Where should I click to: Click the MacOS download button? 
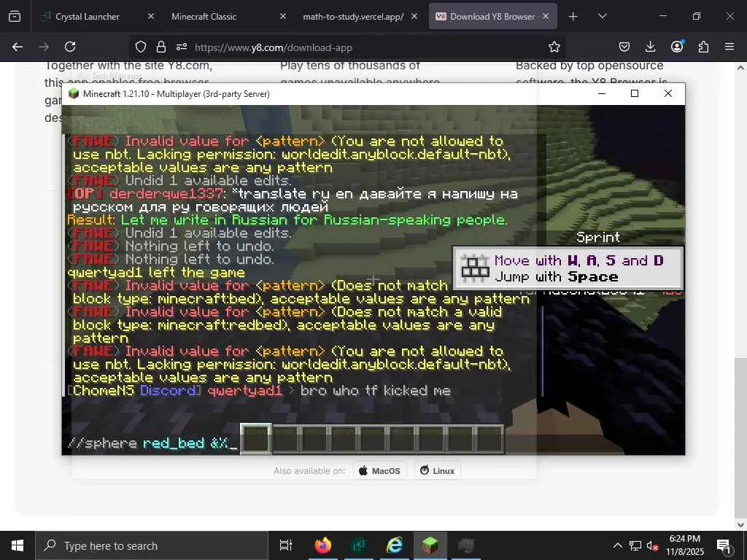(x=379, y=471)
